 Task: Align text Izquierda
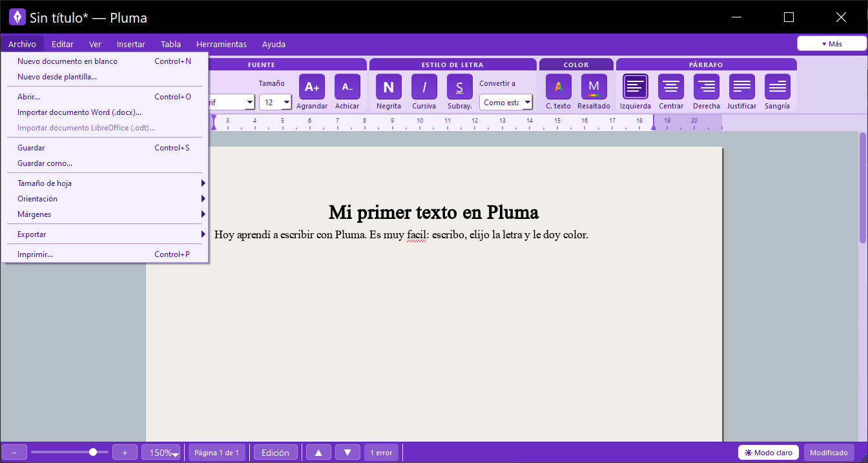[x=635, y=87]
